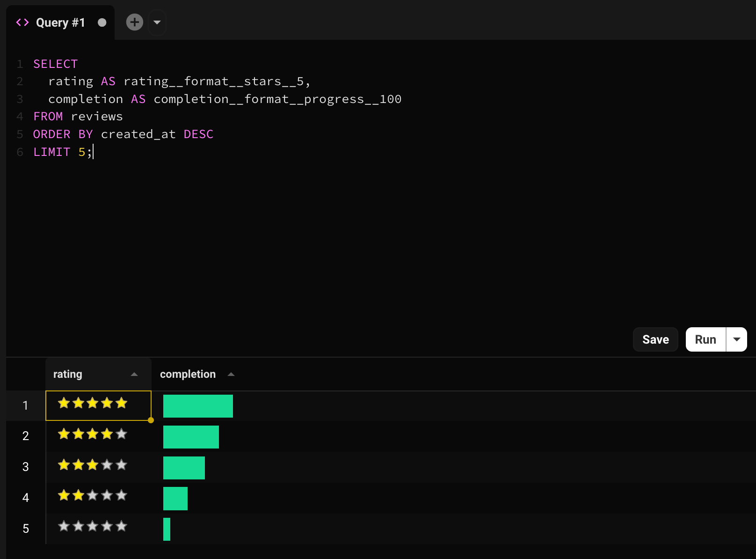Viewport: 756px width, 559px height.
Task: Select the completion column header label
Action: 188,374
